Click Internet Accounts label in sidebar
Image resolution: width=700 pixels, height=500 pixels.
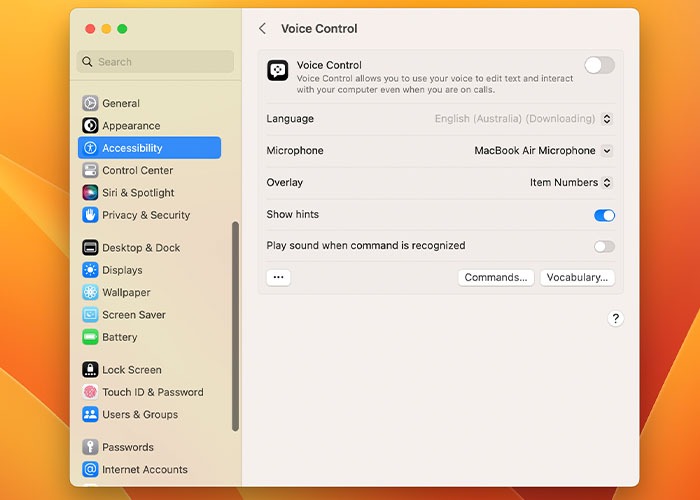click(x=145, y=469)
